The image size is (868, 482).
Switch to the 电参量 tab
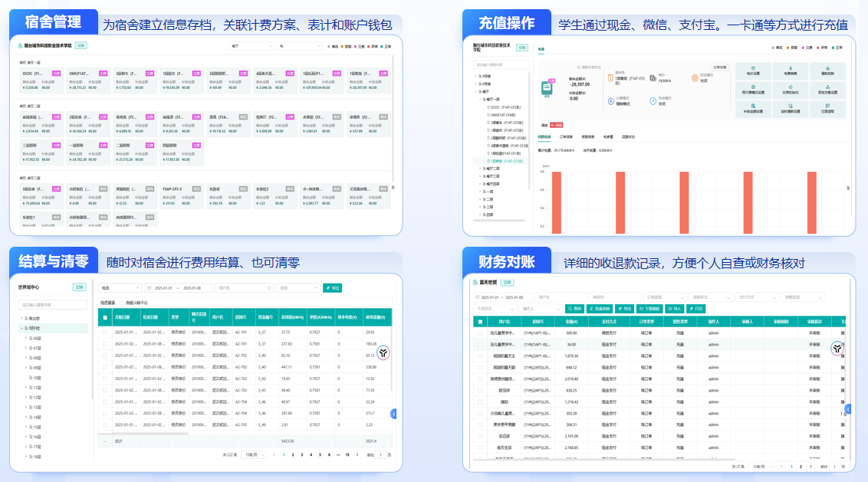tap(608, 136)
